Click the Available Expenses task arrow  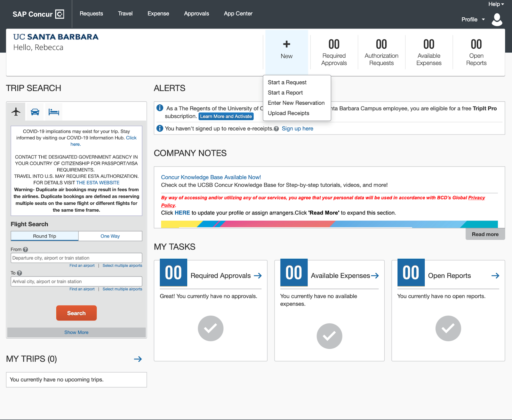(375, 276)
